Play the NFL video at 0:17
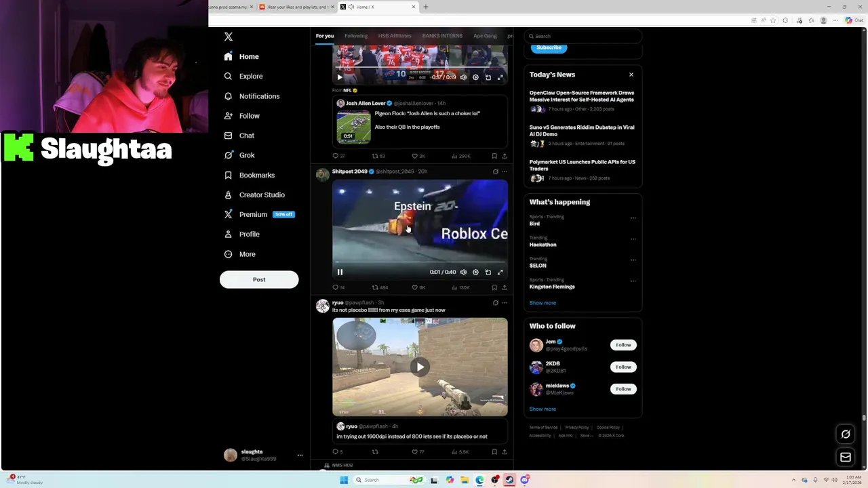868x488 pixels. coord(340,77)
